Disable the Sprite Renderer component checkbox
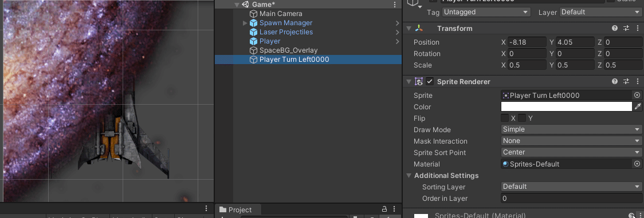Image resolution: width=644 pixels, height=218 pixels. [x=430, y=82]
